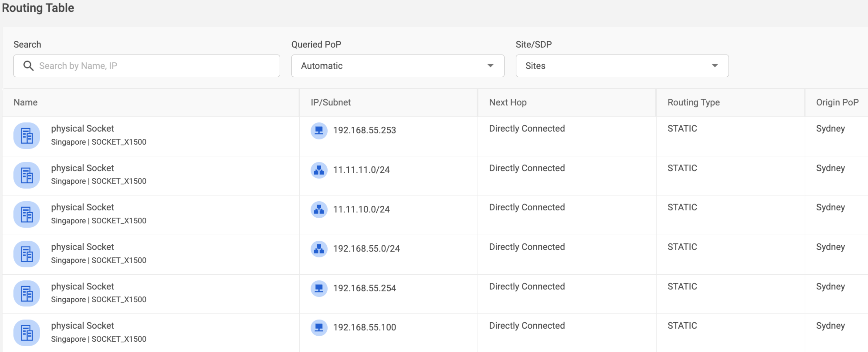Click the Routing Table page title
The height and width of the screenshot is (352, 868).
(x=38, y=8)
